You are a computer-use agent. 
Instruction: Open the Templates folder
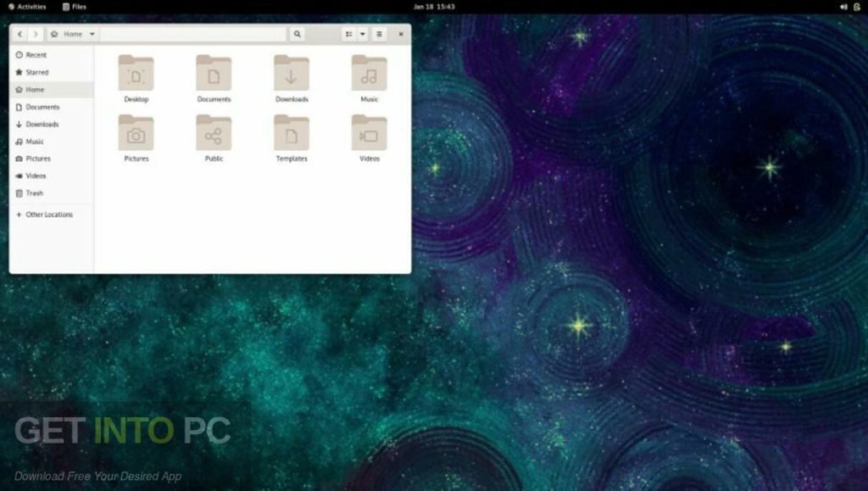(x=292, y=134)
